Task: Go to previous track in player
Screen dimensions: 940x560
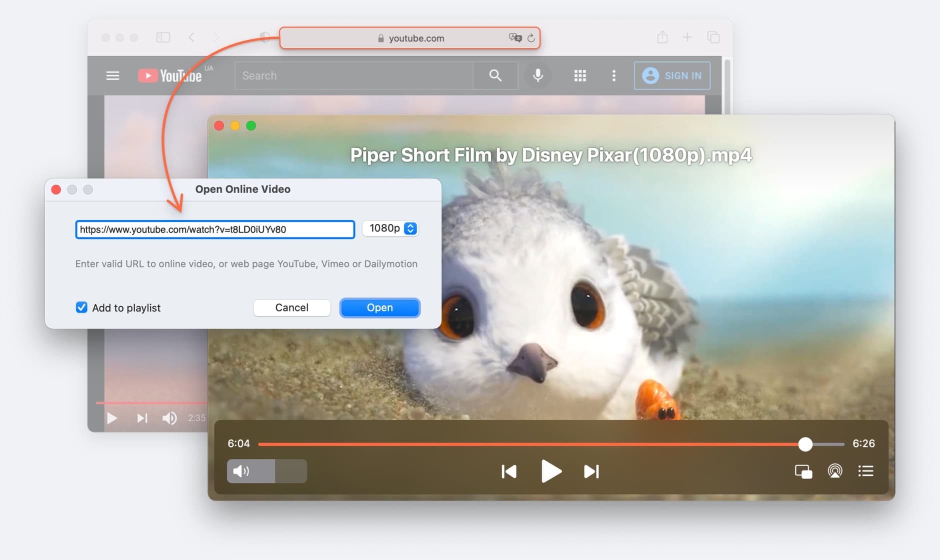Action: tap(508, 471)
